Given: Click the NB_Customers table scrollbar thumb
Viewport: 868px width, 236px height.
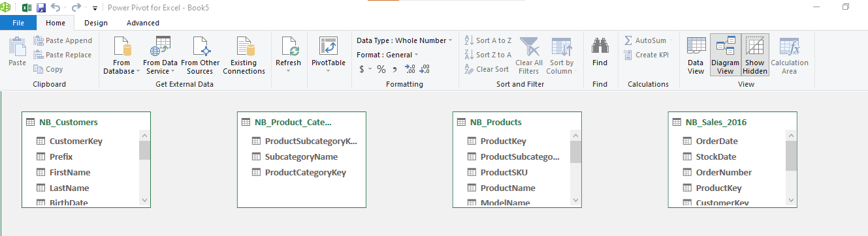Looking at the screenshot, I should [x=145, y=151].
